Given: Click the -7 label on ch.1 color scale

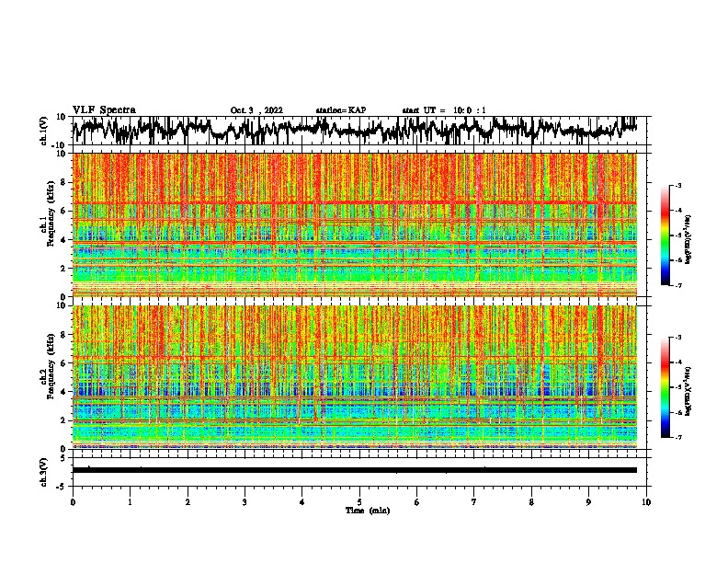Looking at the screenshot, I should pos(677,285).
